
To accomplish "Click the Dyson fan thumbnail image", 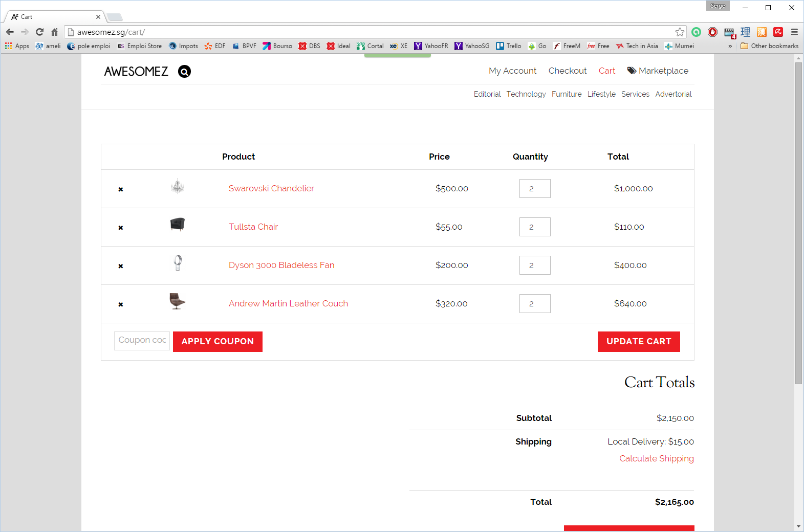I will click(178, 263).
